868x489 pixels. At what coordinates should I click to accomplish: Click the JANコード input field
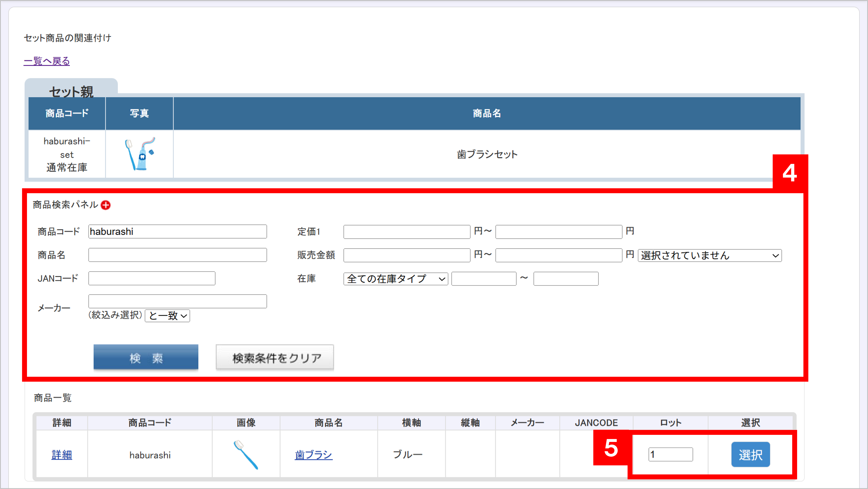(152, 278)
